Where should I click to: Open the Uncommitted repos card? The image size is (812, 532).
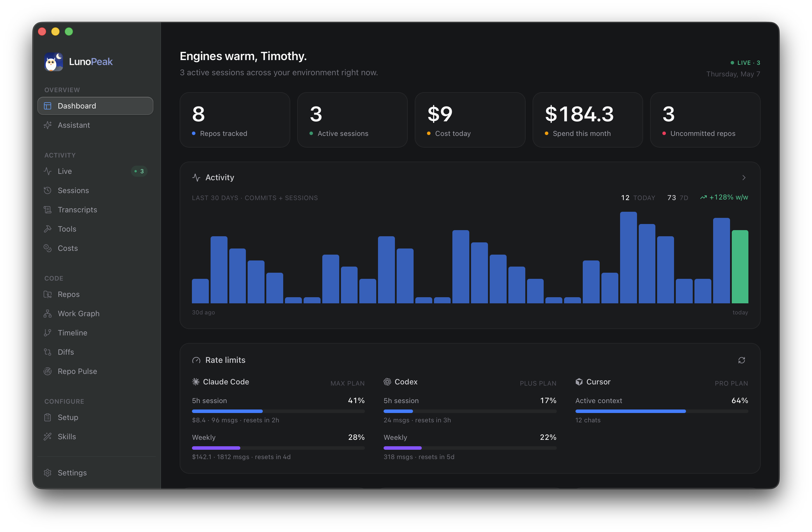tap(705, 120)
